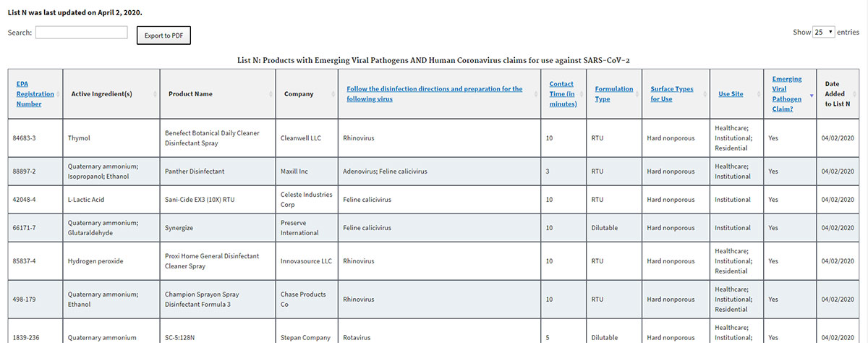Image resolution: width=868 pixels, height=343 pixels.
Task: Focus the Search text box
Action: (x=81, y=33)
